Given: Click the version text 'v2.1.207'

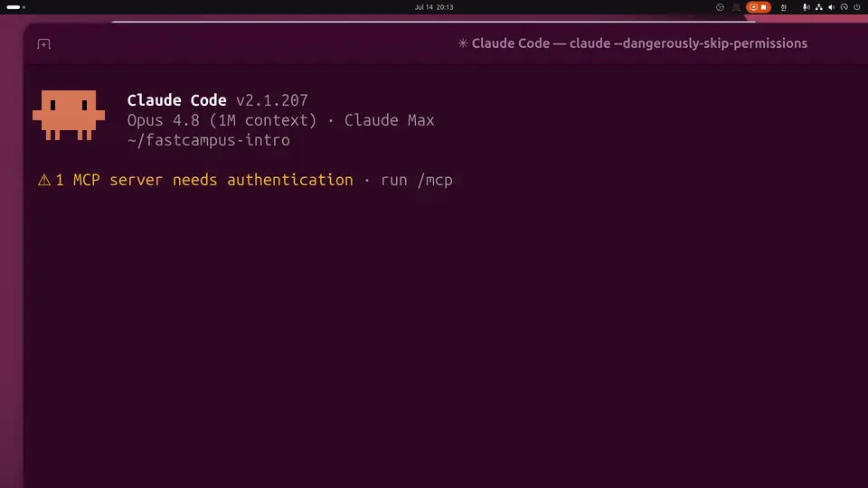Looking at the screenshot, I should pos(272,100).
